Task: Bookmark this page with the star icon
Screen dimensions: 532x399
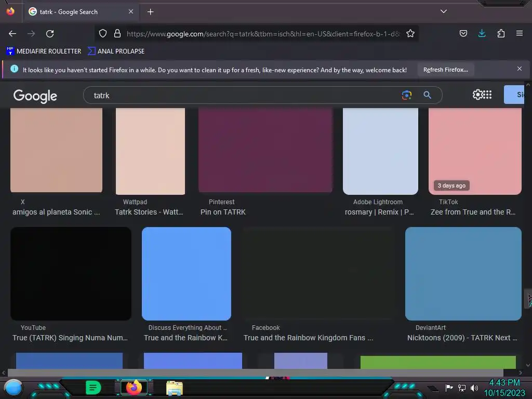Action: [x=410, y=33]
